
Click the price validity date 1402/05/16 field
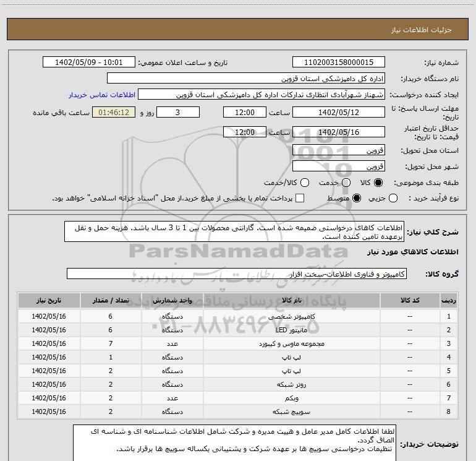pyautogui.click(x=339, y=132)
